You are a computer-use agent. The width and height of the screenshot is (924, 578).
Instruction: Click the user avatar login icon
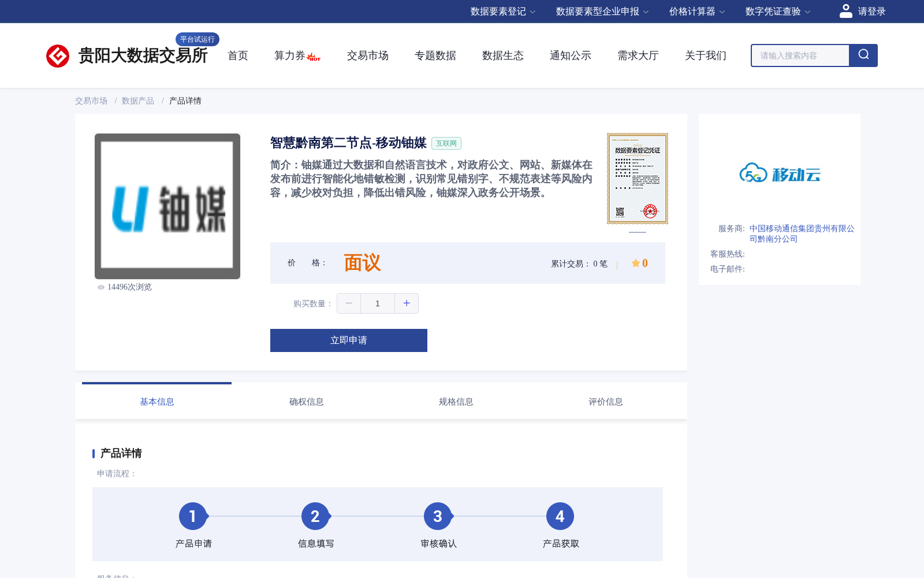[846, 11]
